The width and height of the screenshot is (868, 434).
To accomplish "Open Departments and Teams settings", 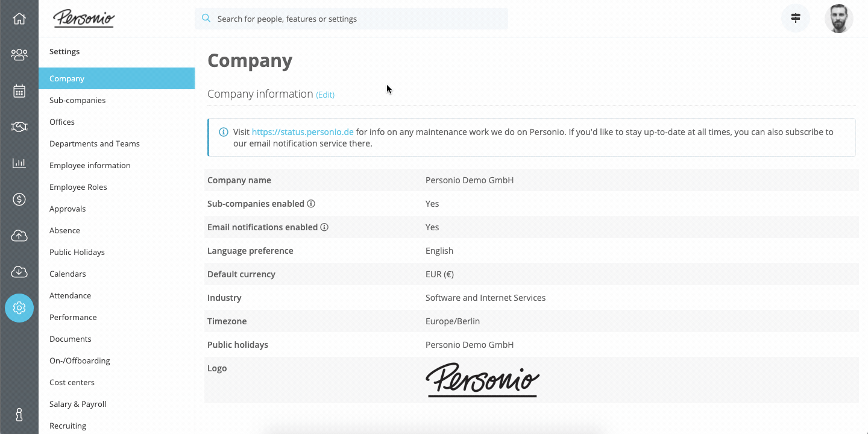I will point(95,143).
